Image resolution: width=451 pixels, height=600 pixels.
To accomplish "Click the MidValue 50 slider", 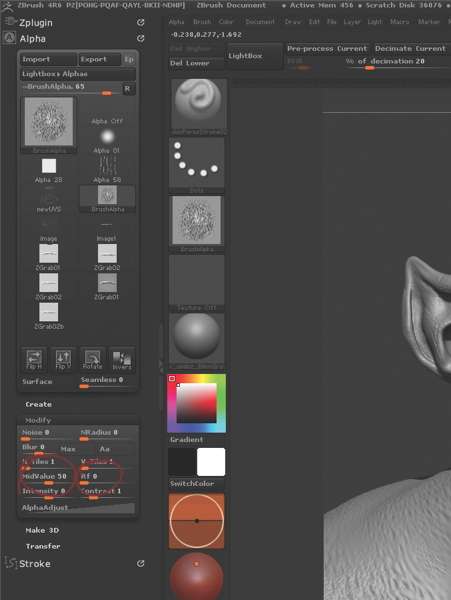I will (48, 478).
